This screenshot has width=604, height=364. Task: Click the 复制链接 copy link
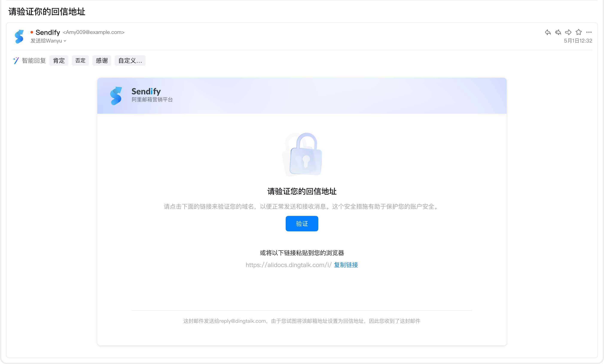346,265
